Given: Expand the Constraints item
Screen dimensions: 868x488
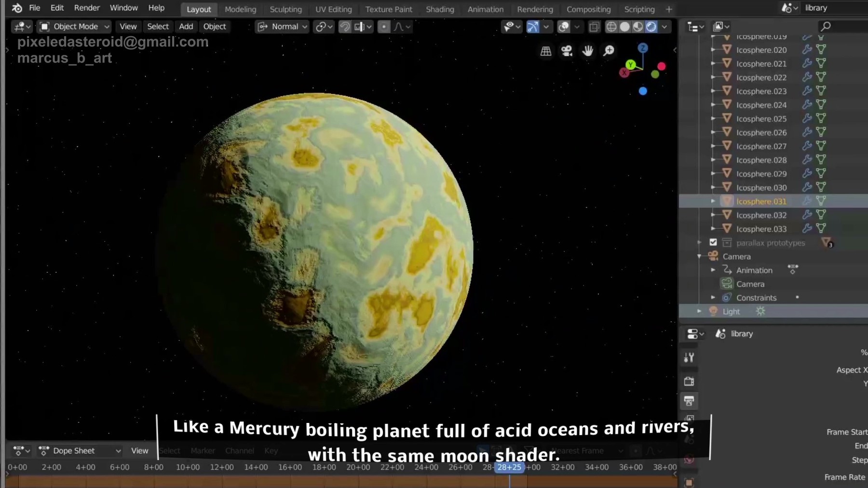Looking at the screenshot, I should point(713,298).
